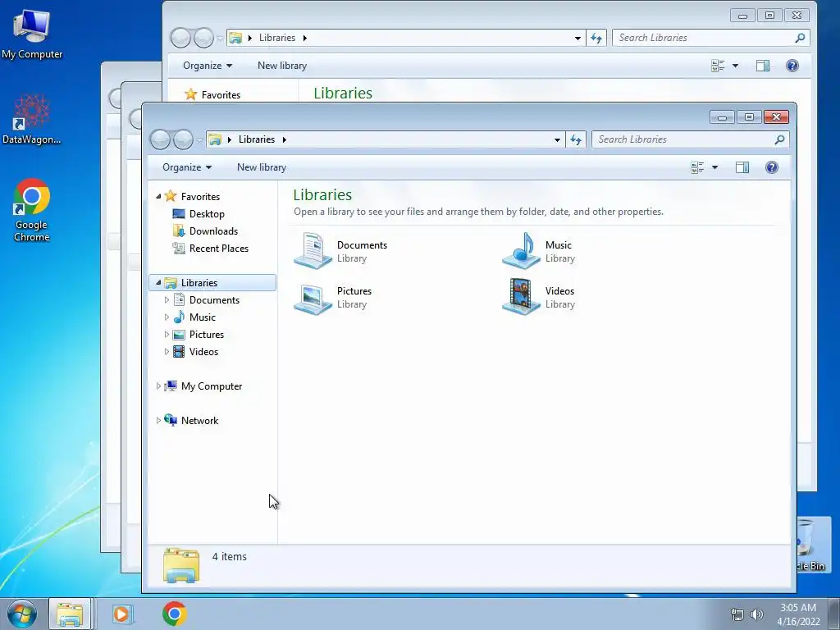Viewport: 840px width, 630px height.
Task: Open DataWagon desktop shortcut
Action: [32, 119]
